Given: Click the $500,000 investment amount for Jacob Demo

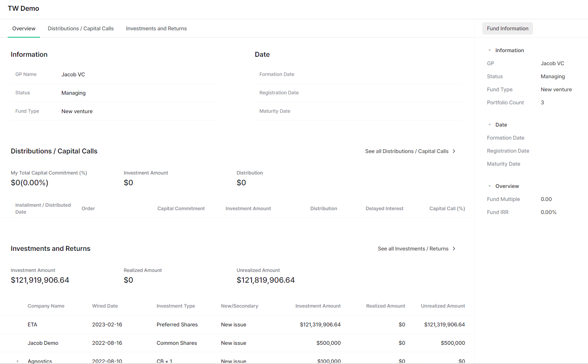Looking at the screenshot, I should (x=329, y=343).
